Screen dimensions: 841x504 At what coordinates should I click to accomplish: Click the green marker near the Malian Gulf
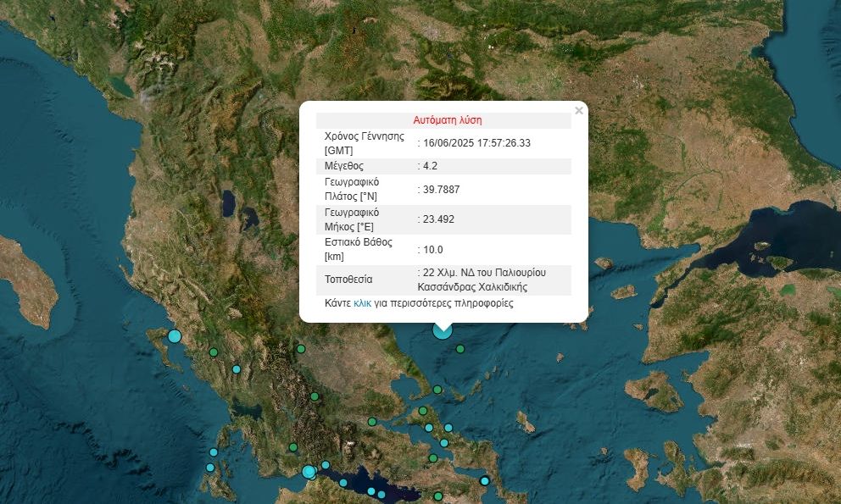click(x=372, y=422)
